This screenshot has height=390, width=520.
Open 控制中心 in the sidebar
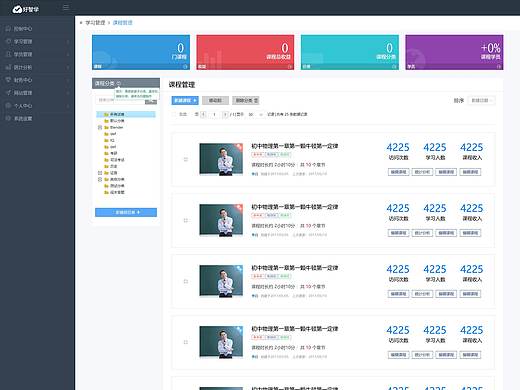(x=23, y=29)
